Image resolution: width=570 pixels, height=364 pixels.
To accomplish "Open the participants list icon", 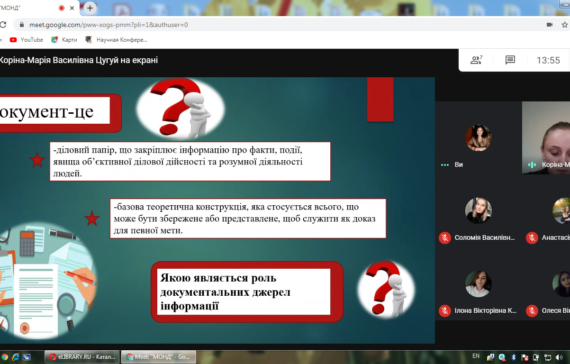I will tap(476, 60).
